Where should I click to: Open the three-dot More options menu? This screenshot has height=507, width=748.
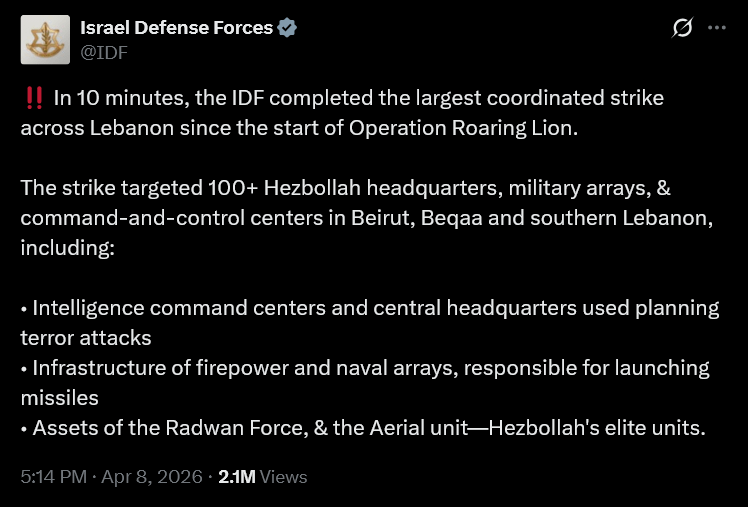[x=716, y=29]
